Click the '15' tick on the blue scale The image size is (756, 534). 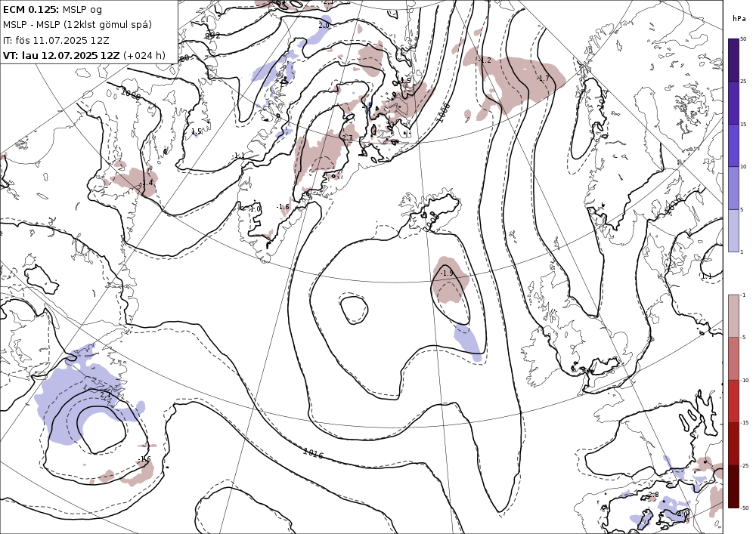[743, 124]
